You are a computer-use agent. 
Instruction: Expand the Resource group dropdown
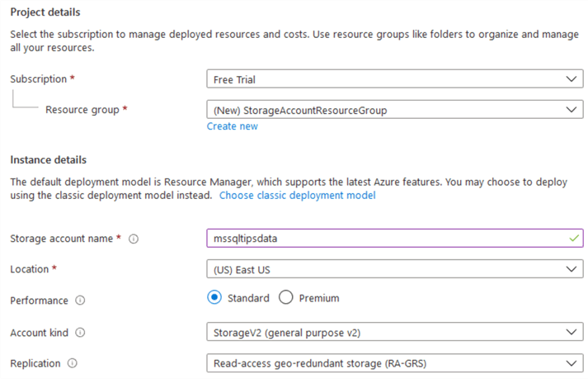click(394, 110)
